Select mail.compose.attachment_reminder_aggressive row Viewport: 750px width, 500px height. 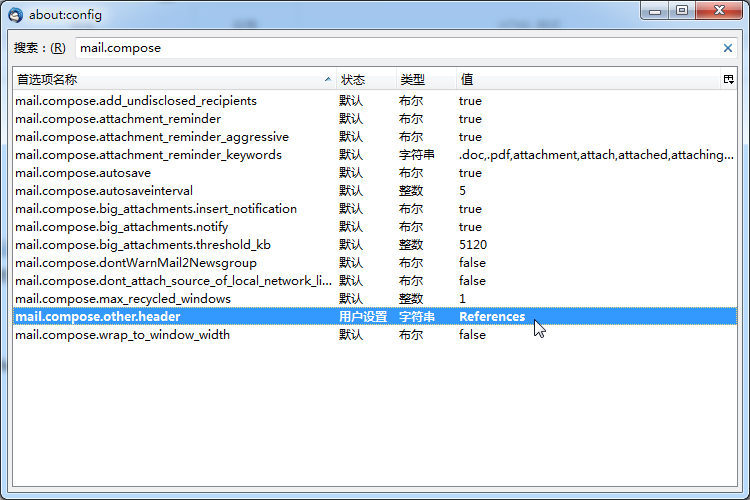375,137
